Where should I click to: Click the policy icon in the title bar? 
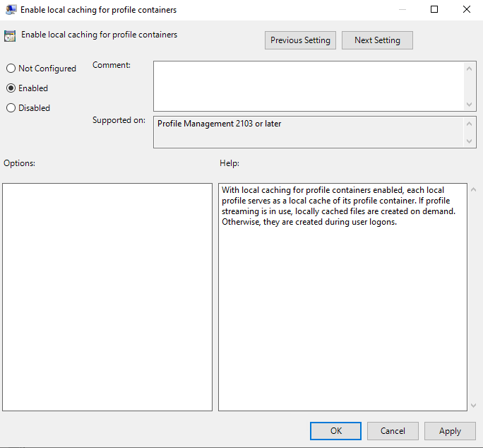pos(11,10)
